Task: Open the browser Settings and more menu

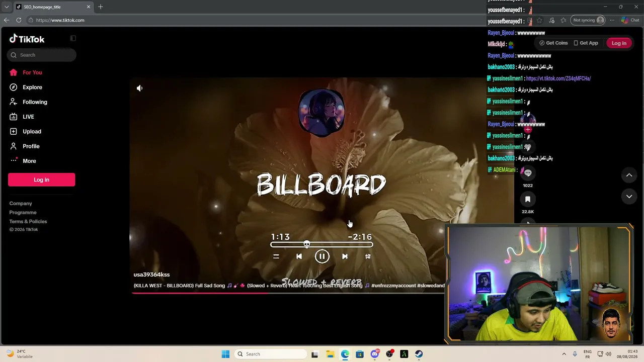Action: (612, 20)
